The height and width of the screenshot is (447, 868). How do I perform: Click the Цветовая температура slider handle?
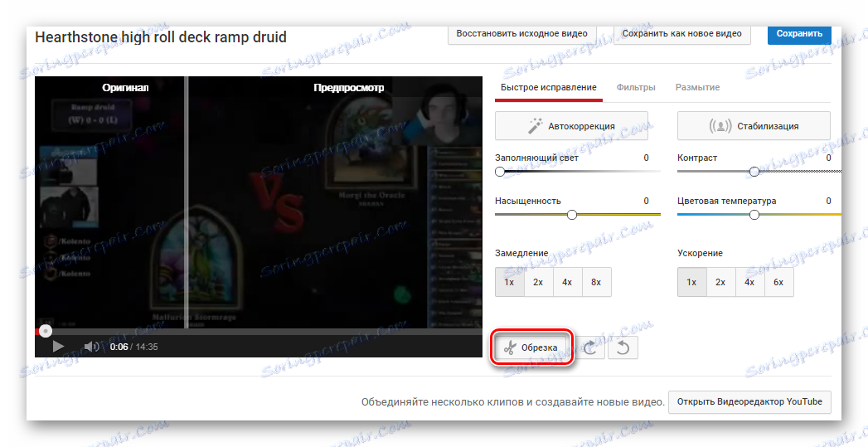[x=754, y=214]
